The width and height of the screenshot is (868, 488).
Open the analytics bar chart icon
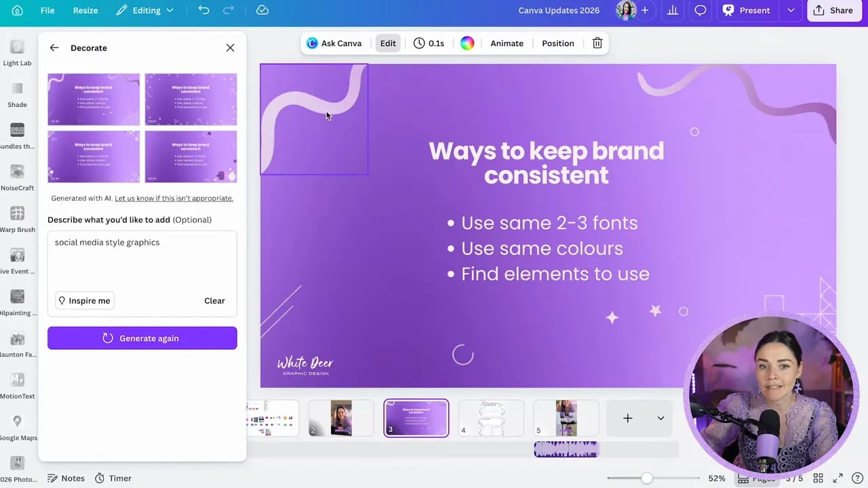pos(673,10)
